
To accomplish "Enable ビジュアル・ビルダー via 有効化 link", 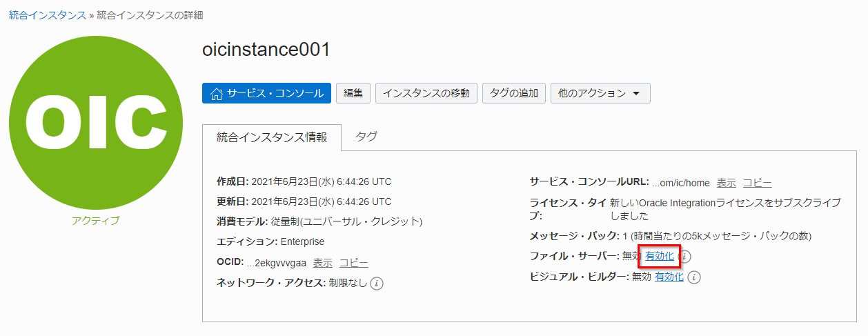I will (669, 277).
